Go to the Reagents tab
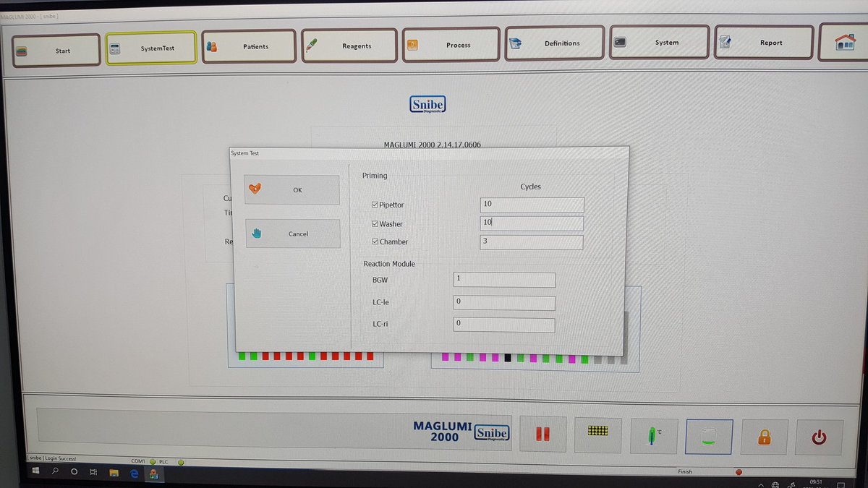The width and height of the screenshot is (868, 488). coord(349,45)
